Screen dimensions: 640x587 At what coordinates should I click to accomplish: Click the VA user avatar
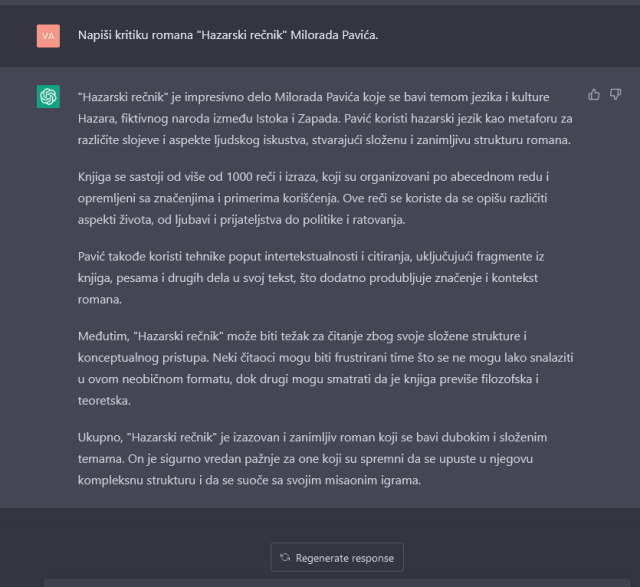pyautogui.click(x=48, y=36)
